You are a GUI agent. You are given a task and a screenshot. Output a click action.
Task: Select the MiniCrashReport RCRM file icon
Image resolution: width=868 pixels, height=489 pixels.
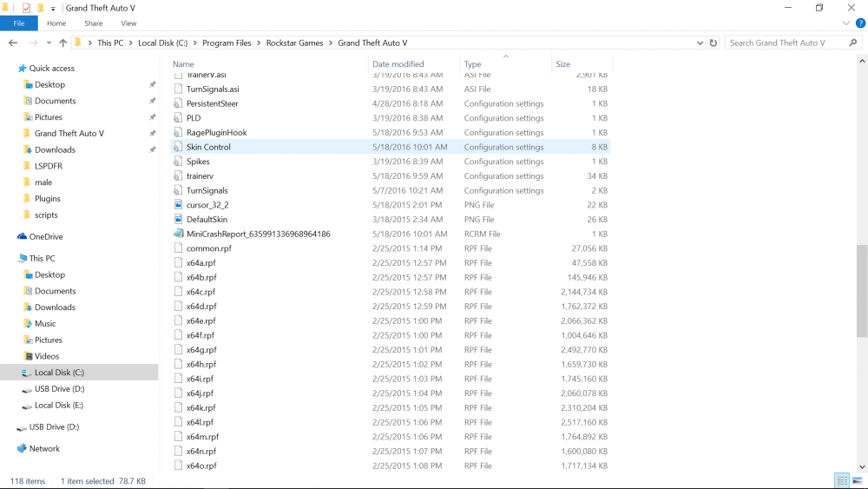(178, 234)
